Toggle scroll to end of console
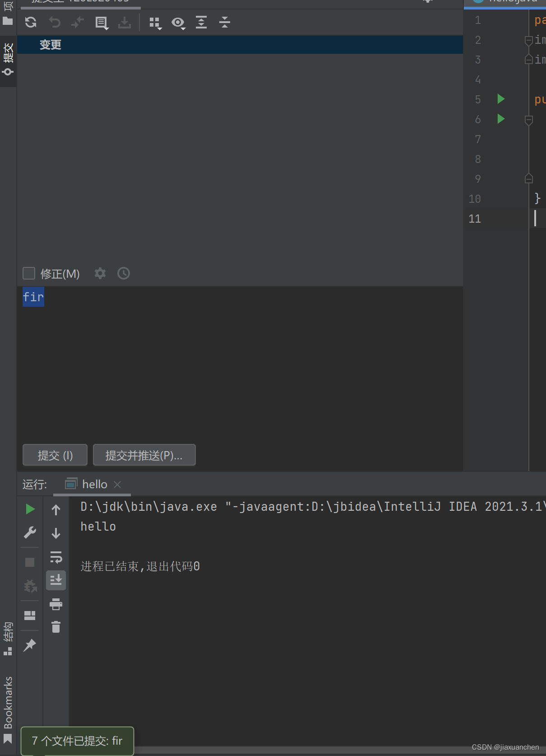This screenshot has height=756, width=546. point(56,580)
